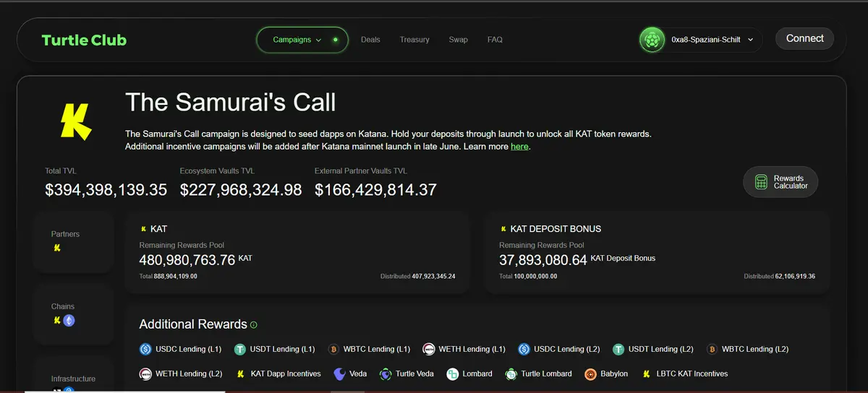Image resolution: width=868 pixels, height=393 pixels.
Task: Navigate to Swap
Action: (458, 40)
